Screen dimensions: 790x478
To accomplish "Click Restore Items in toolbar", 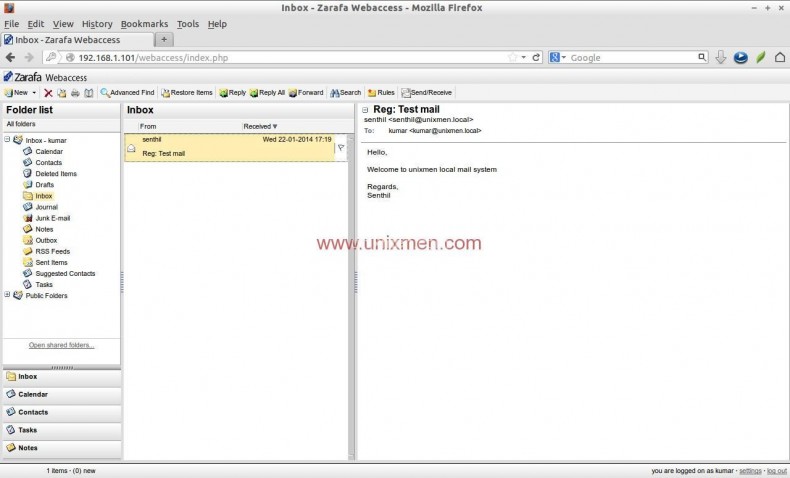I will coord(187,93).
